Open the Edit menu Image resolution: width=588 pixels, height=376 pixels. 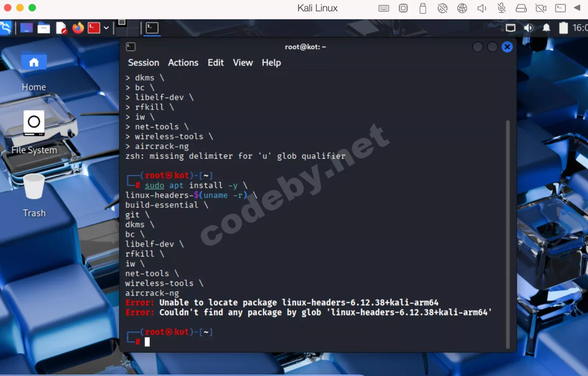(216, 63)
